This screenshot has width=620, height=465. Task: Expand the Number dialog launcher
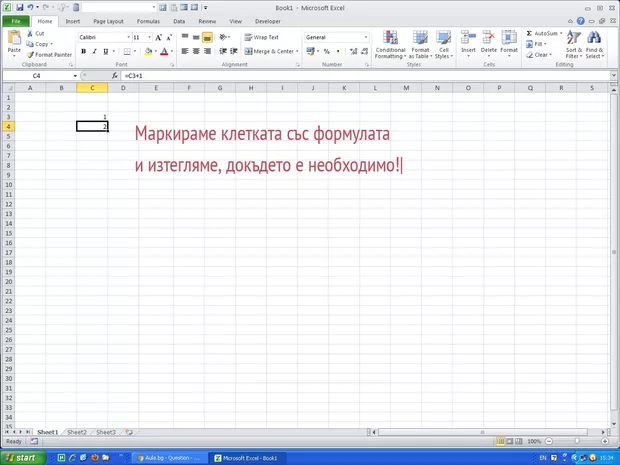[367, 65]
